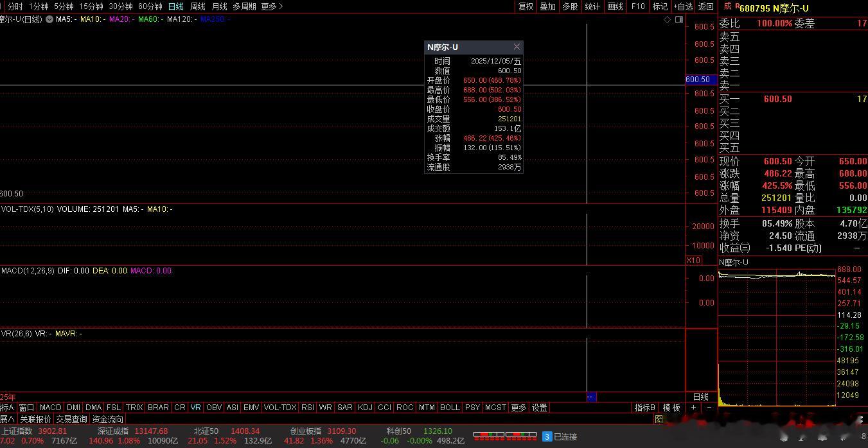
Task: Open the 窗口 window selector
Action: click(26, 408)
